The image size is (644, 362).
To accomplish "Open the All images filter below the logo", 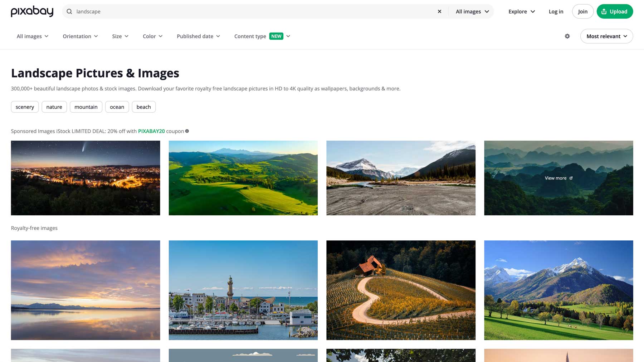I will click(x=33, y=36).
